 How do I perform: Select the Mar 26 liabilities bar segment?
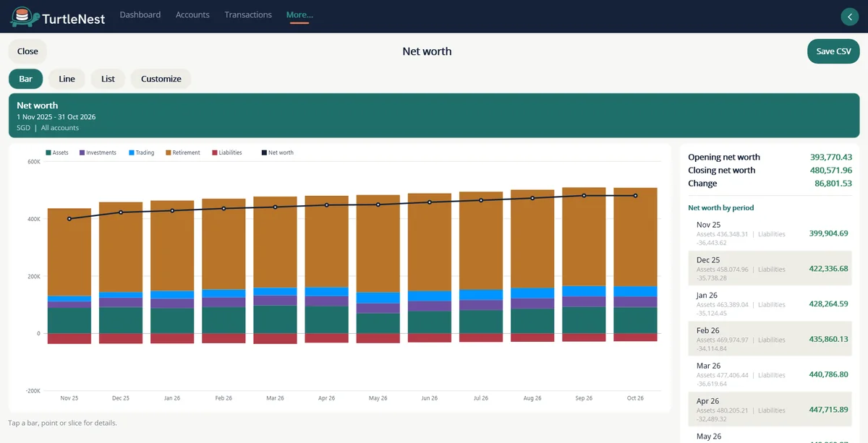click(x=275, y=338)
